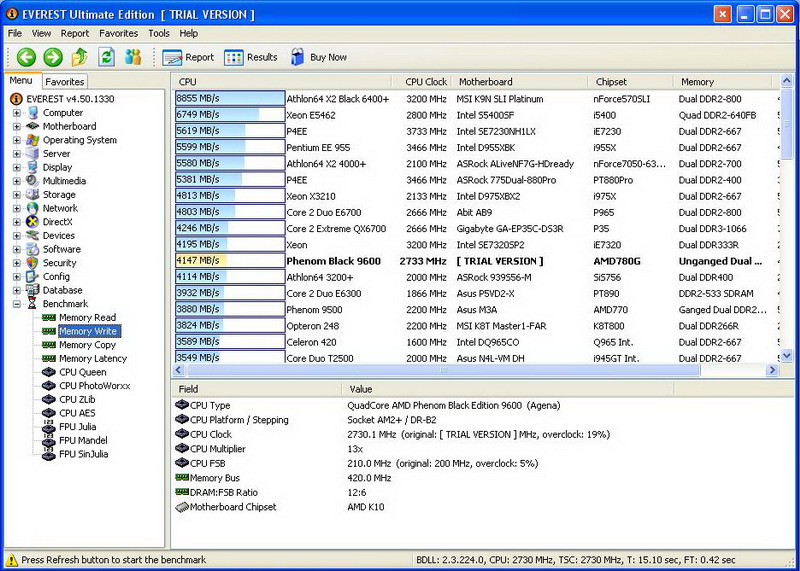Expand the Operating System tree node
Screen dimensions: 800x571
click(17, 140)
